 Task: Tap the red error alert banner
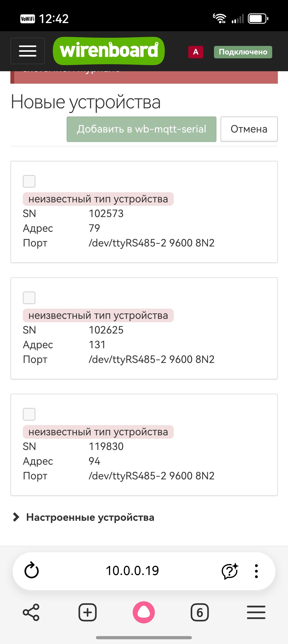click(x=144, y=77)
